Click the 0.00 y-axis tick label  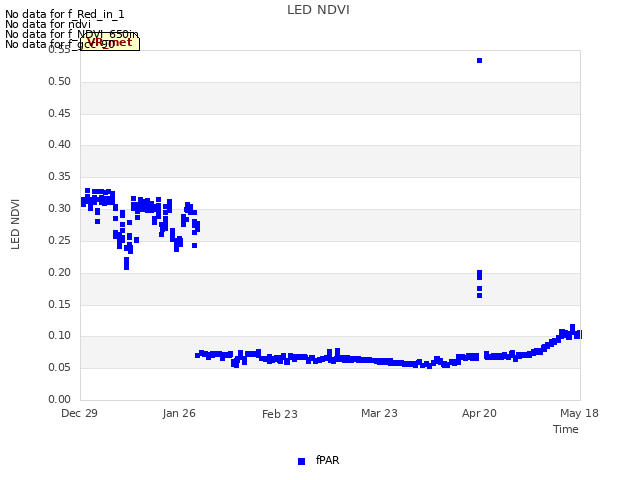point(60,400)
